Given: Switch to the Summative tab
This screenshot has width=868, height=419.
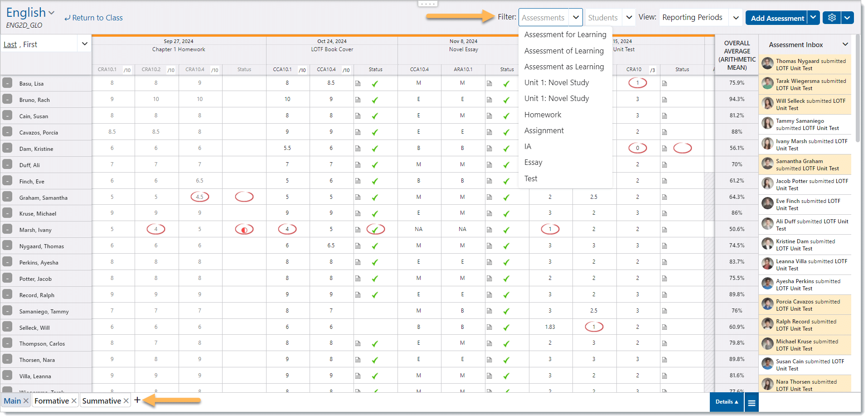Looking at the screenshot, I should pos(102,401).
